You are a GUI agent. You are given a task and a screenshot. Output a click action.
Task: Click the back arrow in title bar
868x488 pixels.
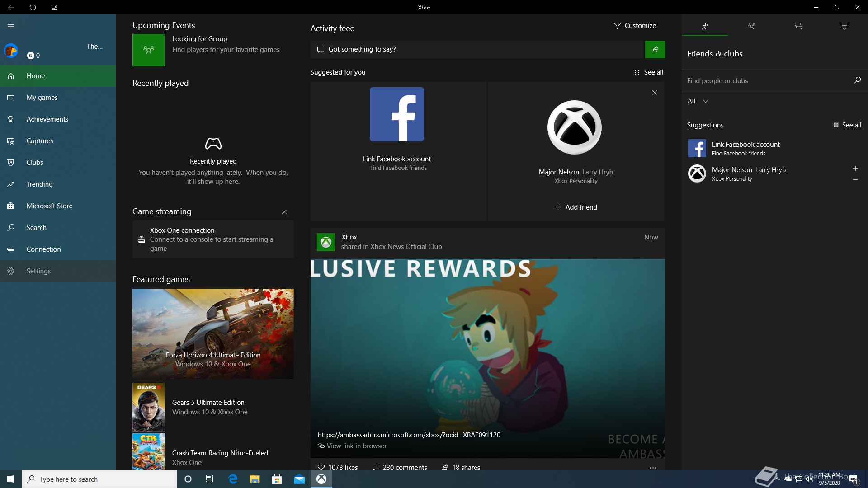coord(11,7)
